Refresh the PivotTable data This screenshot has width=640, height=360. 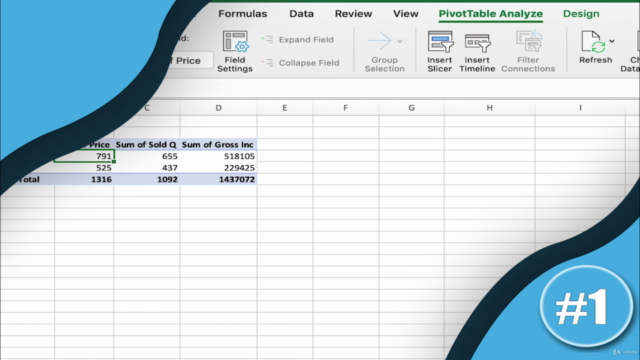click(x=595, y=47)
